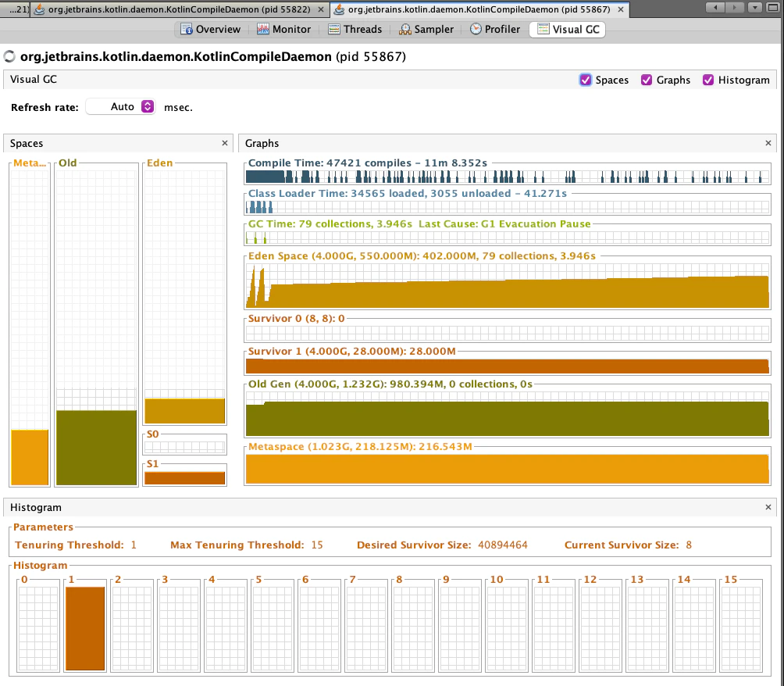Screen dimensions: 784x686
Task: Click the Profiler clock icon
Action: [476, 29]
